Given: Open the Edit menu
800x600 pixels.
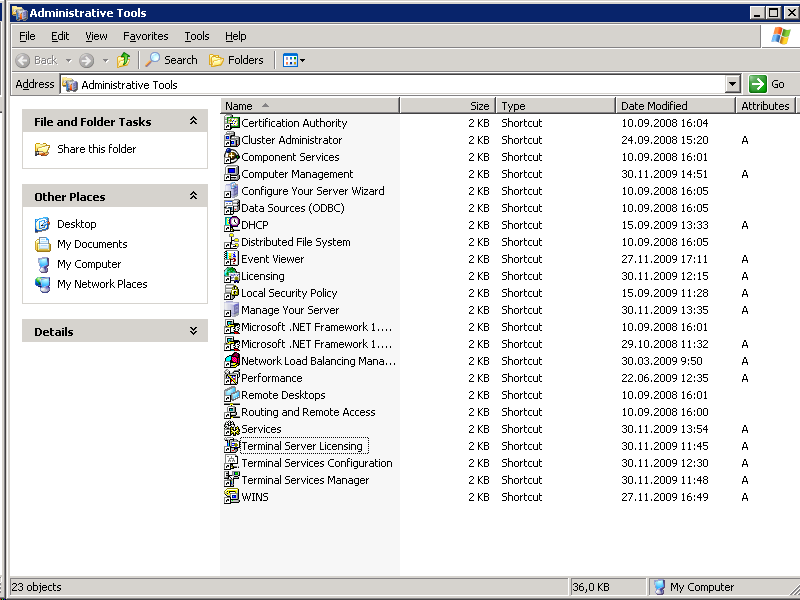Looking at the screenshot, I should coord(60,36).
